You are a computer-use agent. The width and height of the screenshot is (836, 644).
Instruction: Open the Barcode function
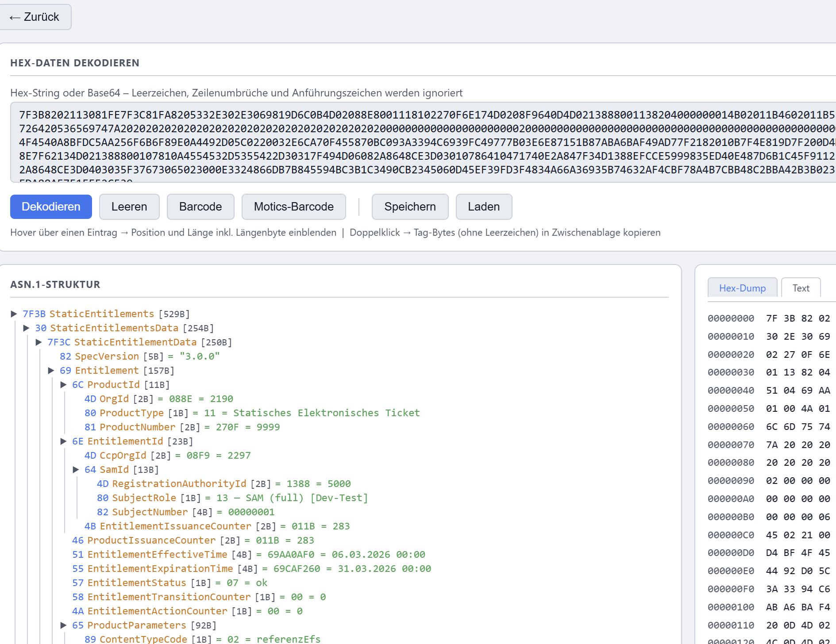[200, 207]
